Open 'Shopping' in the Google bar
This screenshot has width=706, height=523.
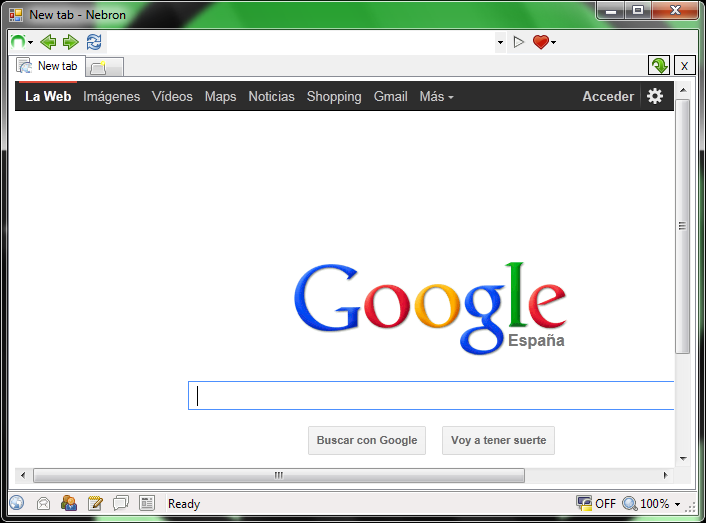(334, 96)
